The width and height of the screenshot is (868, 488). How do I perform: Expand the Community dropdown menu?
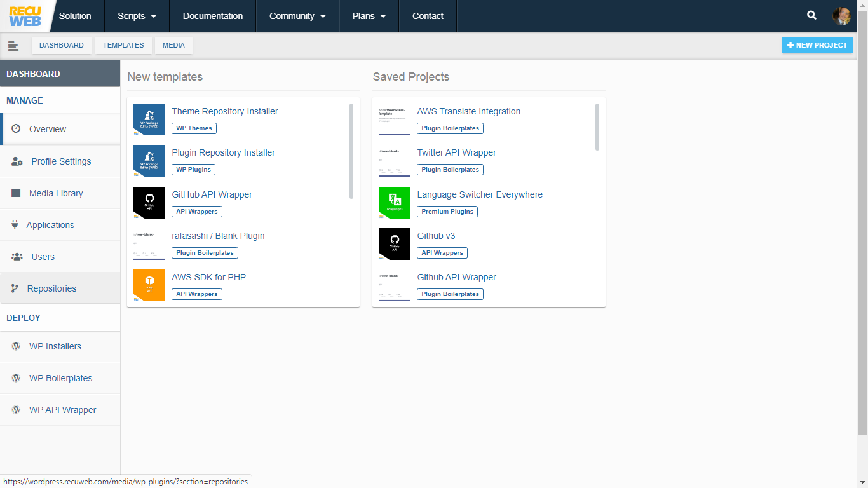[x=297, y=16]
